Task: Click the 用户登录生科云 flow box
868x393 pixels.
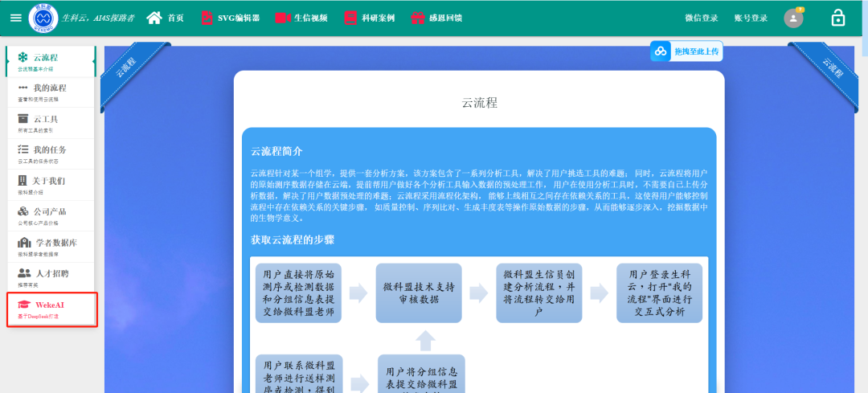Action: coord(659,293)
